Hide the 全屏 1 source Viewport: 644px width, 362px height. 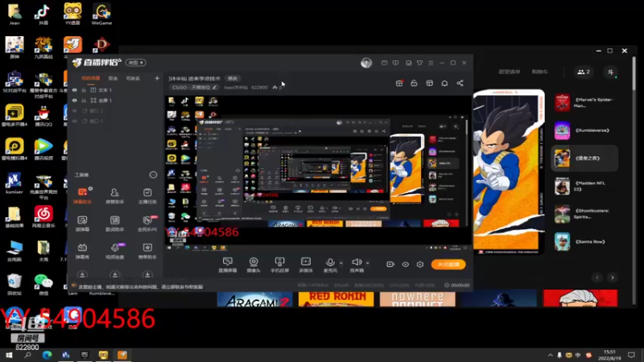pyautogui.click(x=74, y=100)
